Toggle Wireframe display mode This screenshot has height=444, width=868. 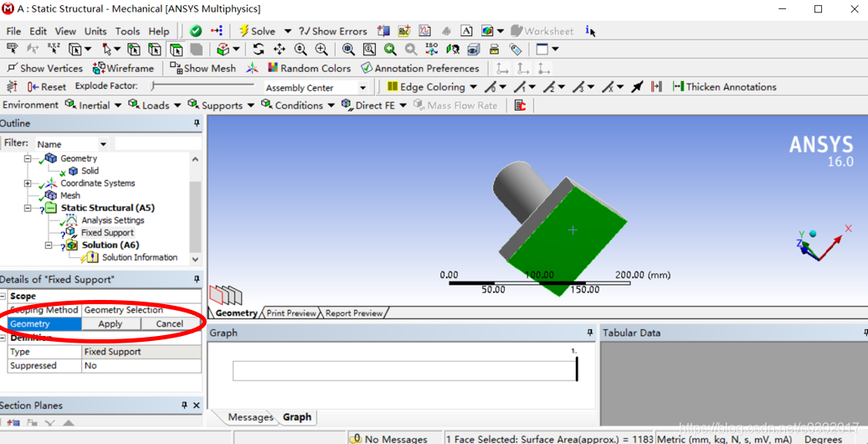click(x=123, y=68)
